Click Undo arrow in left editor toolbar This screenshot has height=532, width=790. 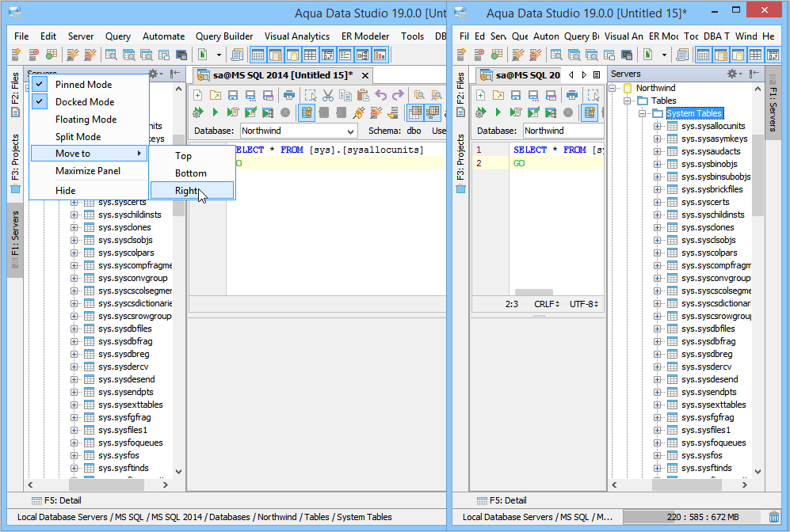tap(380, 95)
